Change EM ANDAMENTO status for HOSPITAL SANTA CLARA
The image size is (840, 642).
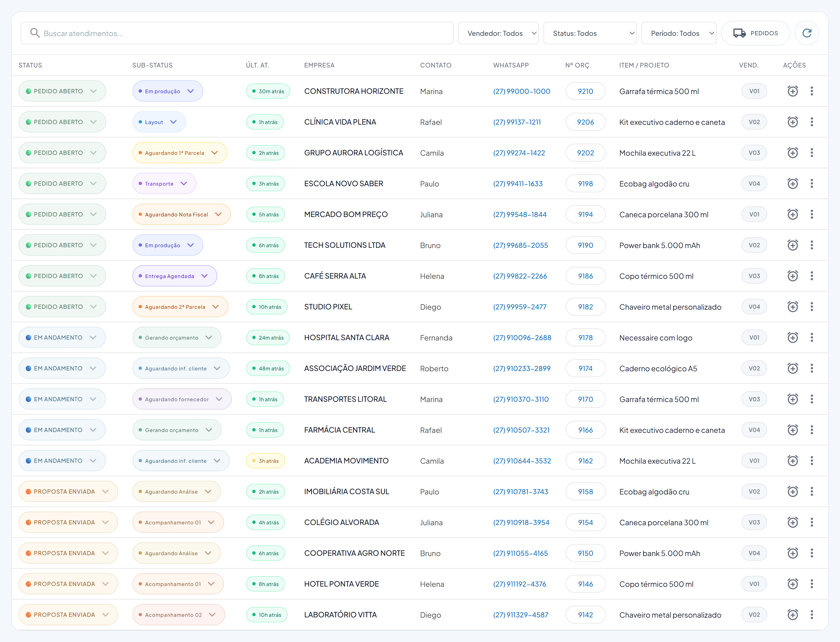point(62,337)
